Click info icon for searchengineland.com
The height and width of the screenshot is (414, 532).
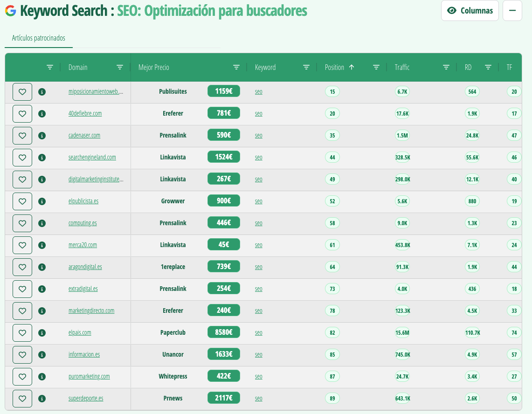42,158
